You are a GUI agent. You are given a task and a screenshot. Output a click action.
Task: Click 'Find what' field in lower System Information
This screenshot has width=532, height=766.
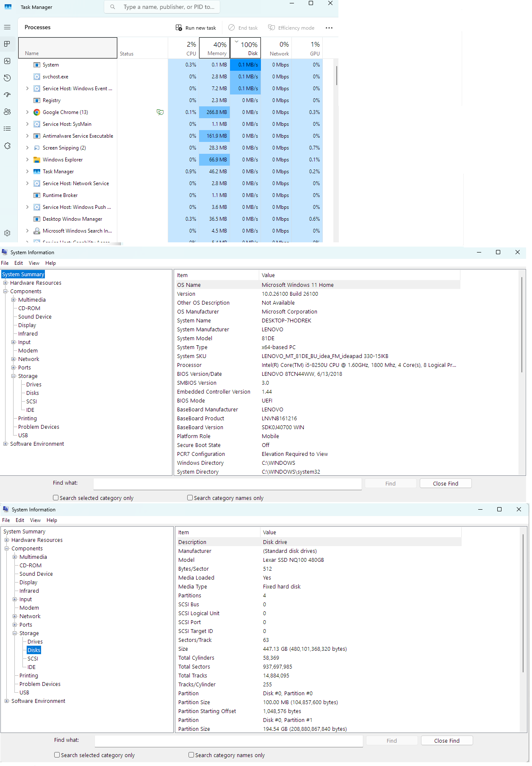229,741
